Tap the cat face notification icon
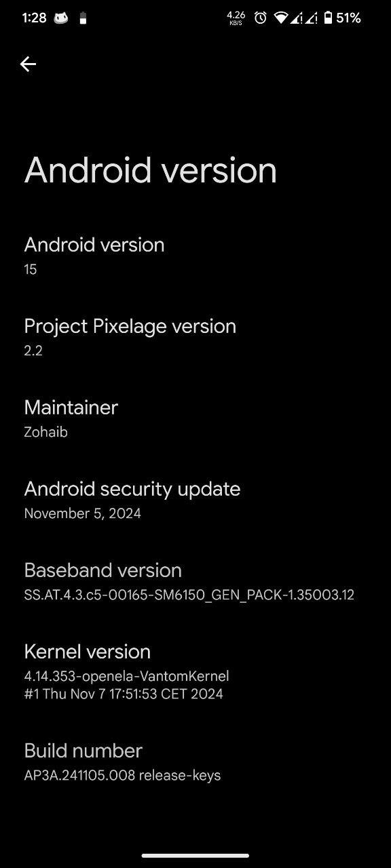This screenshot has width=391, height=868. [61, 18]
